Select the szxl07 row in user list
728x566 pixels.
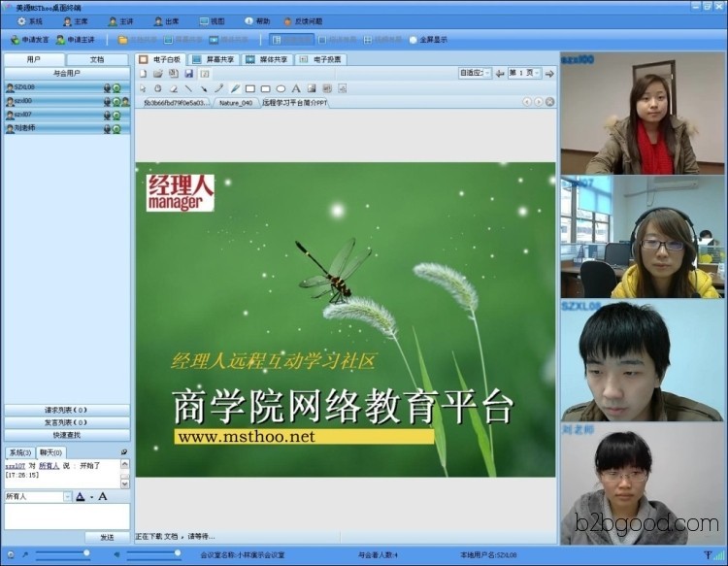[x=67, y=115]
